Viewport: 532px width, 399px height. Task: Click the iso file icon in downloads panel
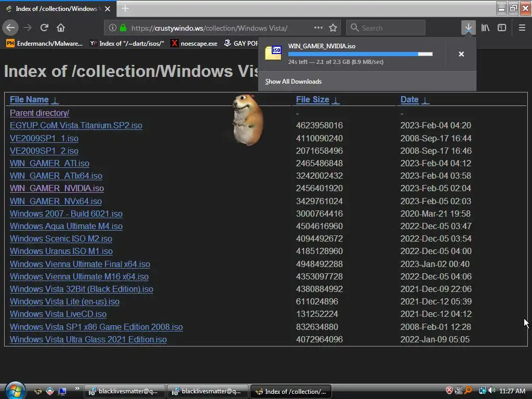(x=273, y=53)
